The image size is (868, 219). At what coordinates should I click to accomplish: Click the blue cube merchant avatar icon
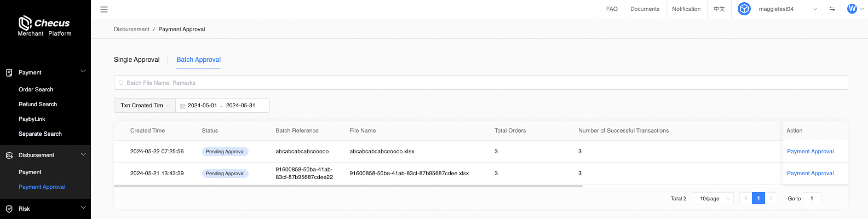coord(744,9)
